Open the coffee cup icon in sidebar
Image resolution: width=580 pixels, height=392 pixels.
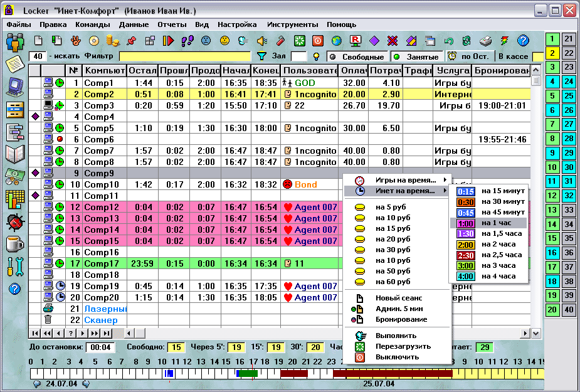[x=14, y=243]
